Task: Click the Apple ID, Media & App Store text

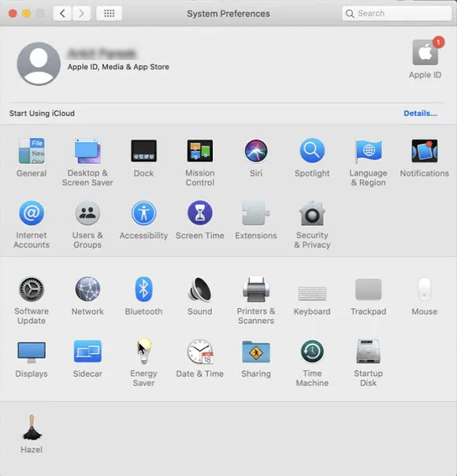Action: point(118,67)
